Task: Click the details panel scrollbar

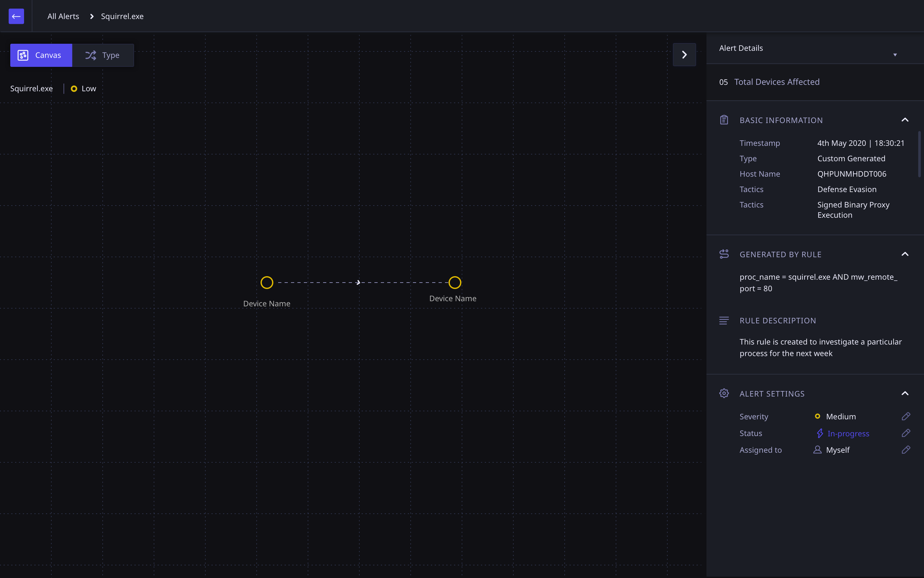Action: click(919, 154)
